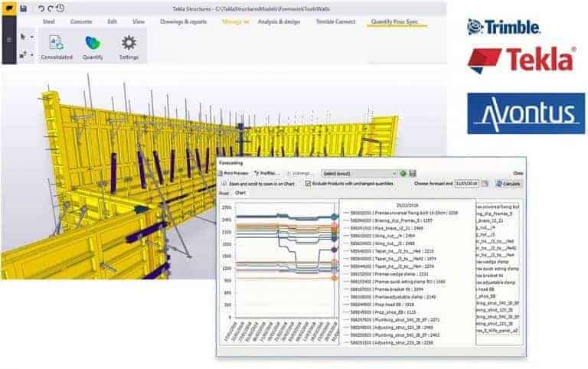Click Print Preview in Forecasting window
Viewport: 588px width, 369px height.
click(234, 173)
